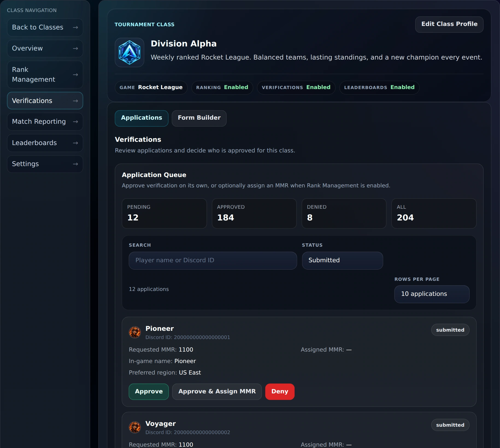The width and height of the screenshot is (500, 448).
Task: Deny Pioneer's application
Action: point(280,391)
